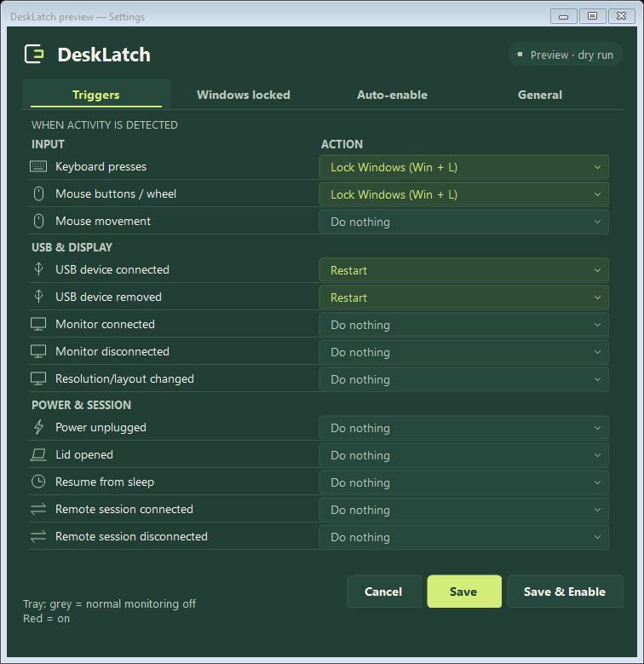Click the DeskLatch logo icon

(x=34, y=55)
